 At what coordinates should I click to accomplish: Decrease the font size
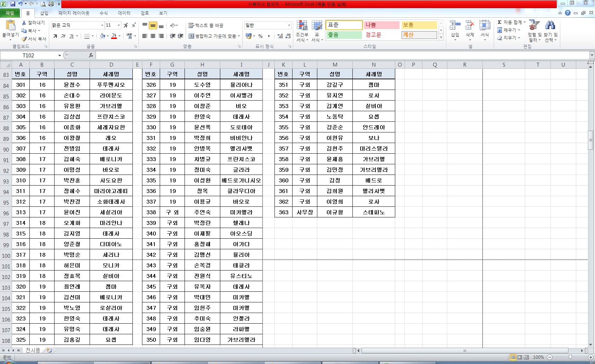pos(134,25)
